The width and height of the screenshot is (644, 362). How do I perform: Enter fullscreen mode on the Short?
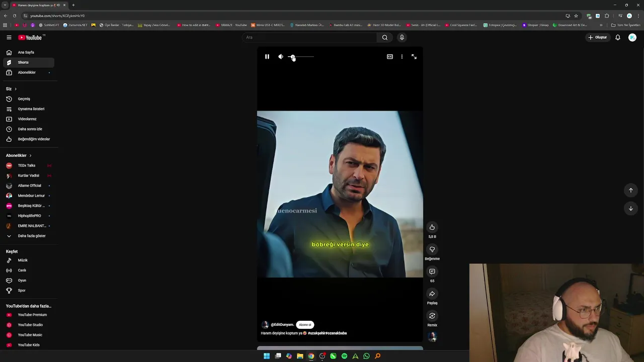[x=414, y=57]
